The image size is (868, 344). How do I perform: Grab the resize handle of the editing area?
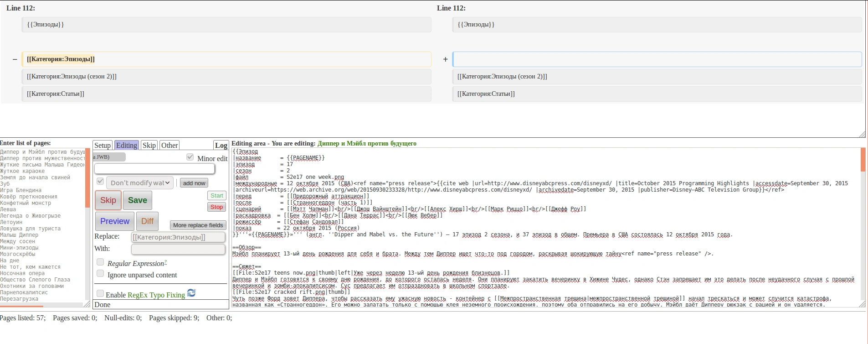tap(862, 304)
